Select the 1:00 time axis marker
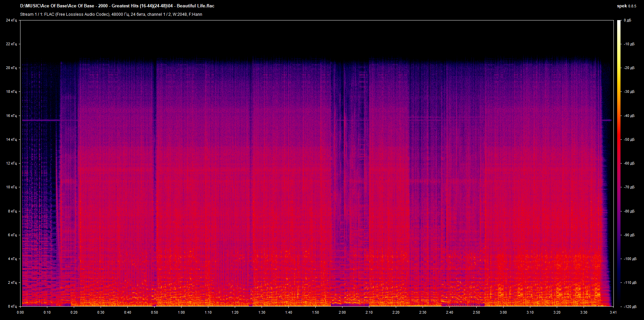644x320 pixels. pyautogui.click(x=181, y=312)
